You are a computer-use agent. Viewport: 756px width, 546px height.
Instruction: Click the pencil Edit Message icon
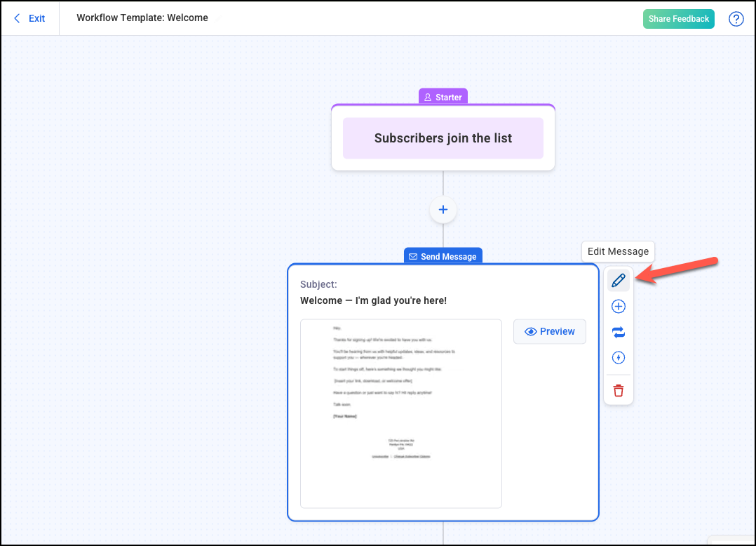618,281
